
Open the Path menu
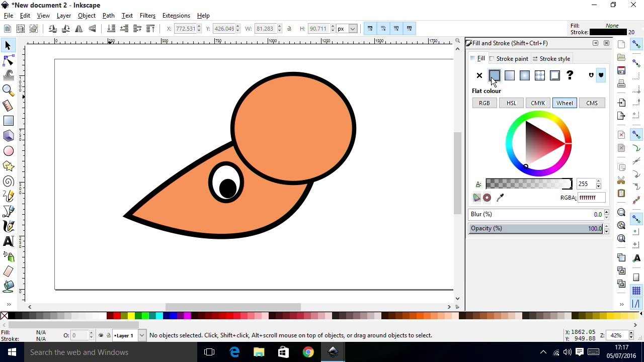[x=108, y=16]
